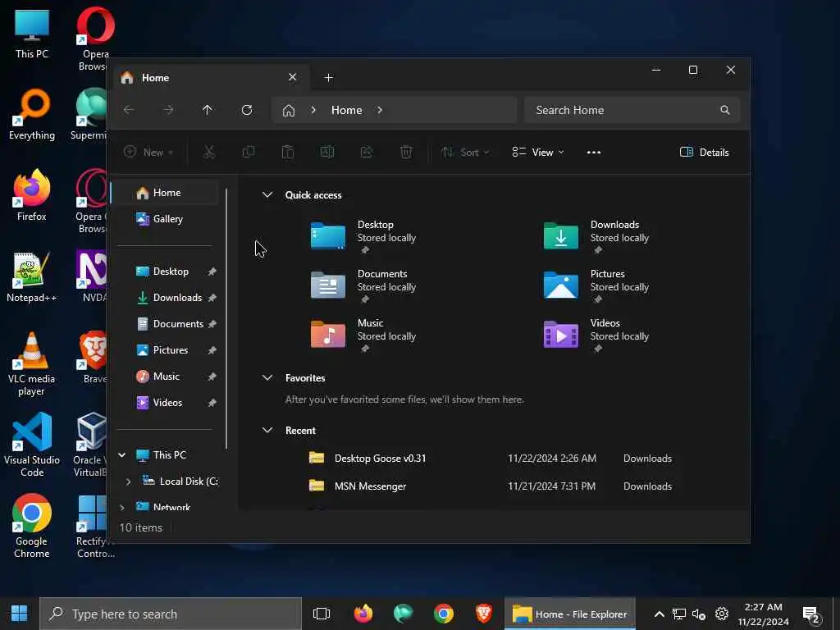The height and width of the screenshot is (630, 840).
Task: Open the Documents folder in Quick access
Action: coord(363,285)
